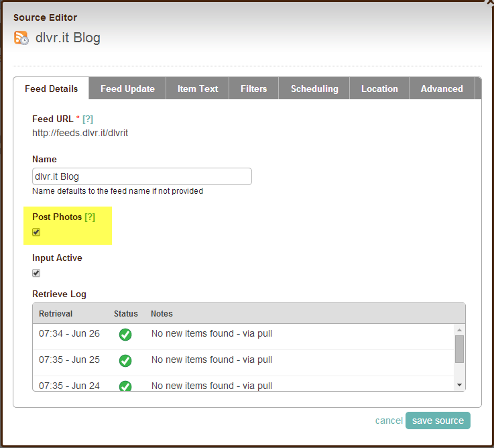Click the Status column header
Image resolution: width=494 pixels, height=448 pixels.
126,314
